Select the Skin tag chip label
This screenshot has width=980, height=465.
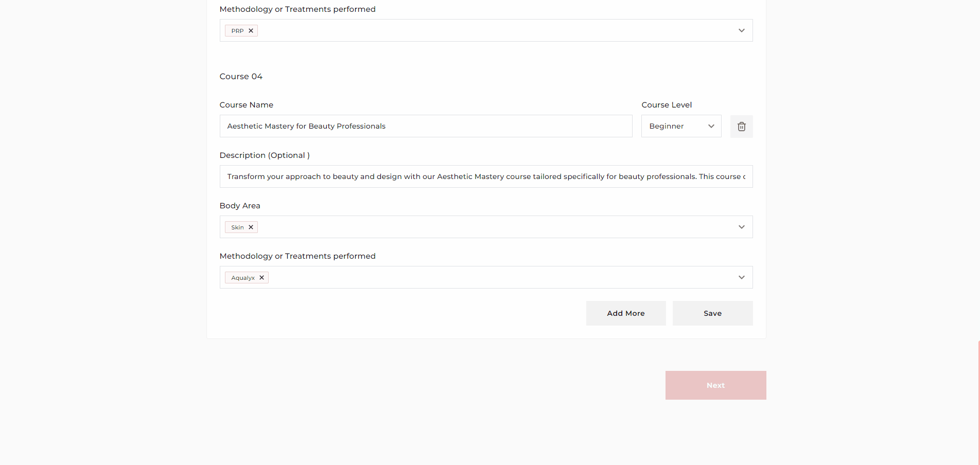[x=237, y=227]
